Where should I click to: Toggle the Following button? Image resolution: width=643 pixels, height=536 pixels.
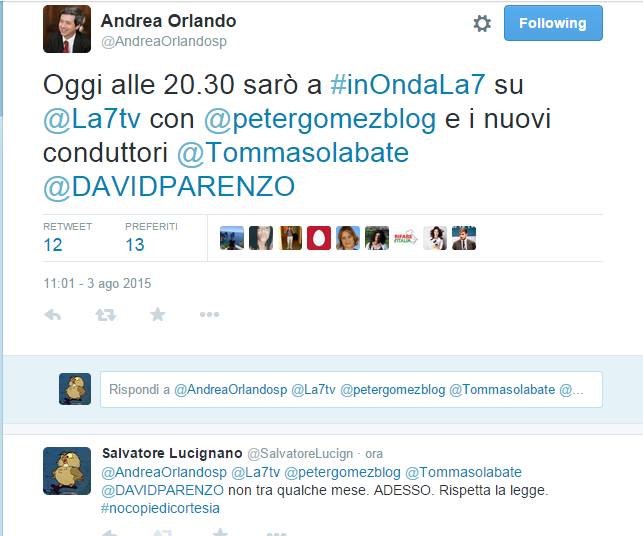(x=553, y=23)
